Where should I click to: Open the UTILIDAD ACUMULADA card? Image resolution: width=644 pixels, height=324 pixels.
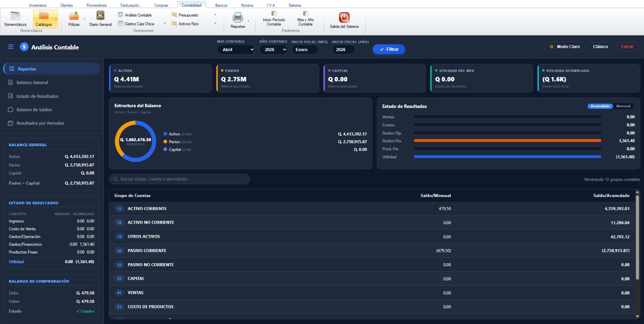[588, 78]
